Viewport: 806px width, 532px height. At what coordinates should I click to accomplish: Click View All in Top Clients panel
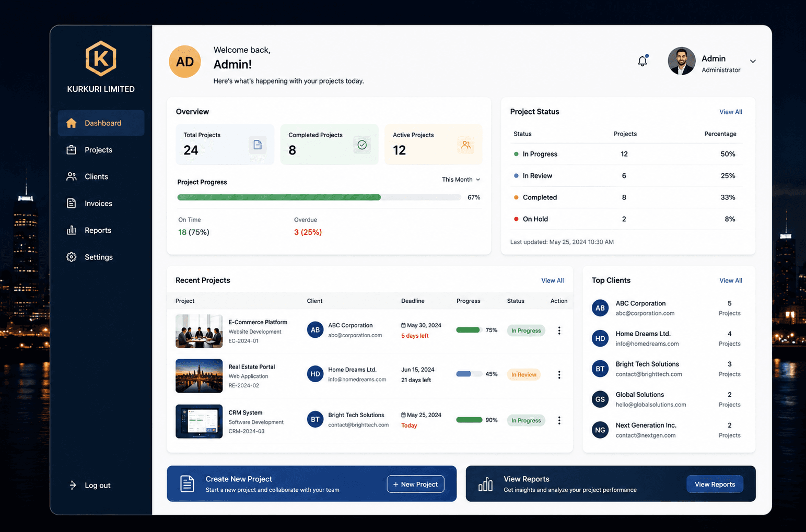(x=730, y=280)
